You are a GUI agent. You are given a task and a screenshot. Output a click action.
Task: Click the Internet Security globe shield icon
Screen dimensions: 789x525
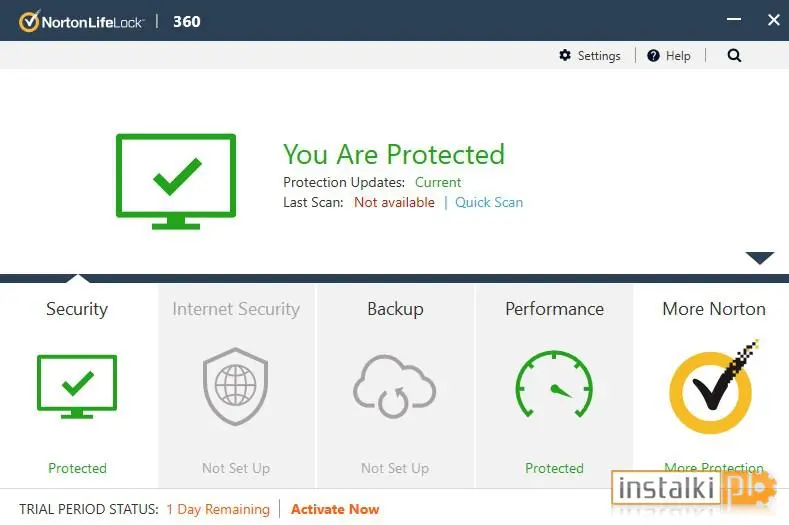pyautogui.click(x=235, y=387)
